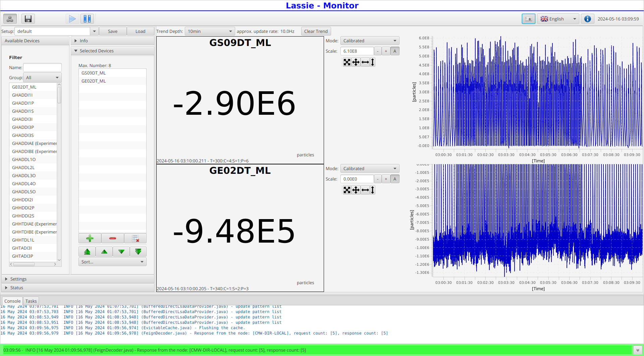The image size is (644, 356).
Task: Open the Sort... dropdown
Action: 112,262
